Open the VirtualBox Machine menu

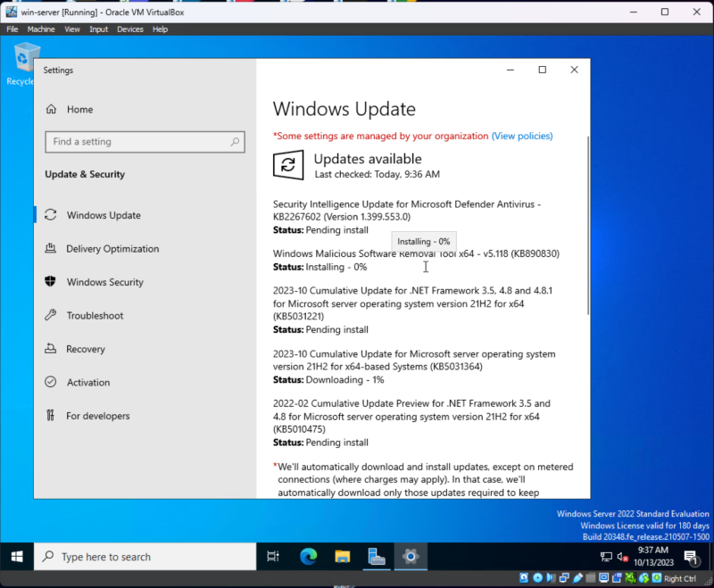41,29
